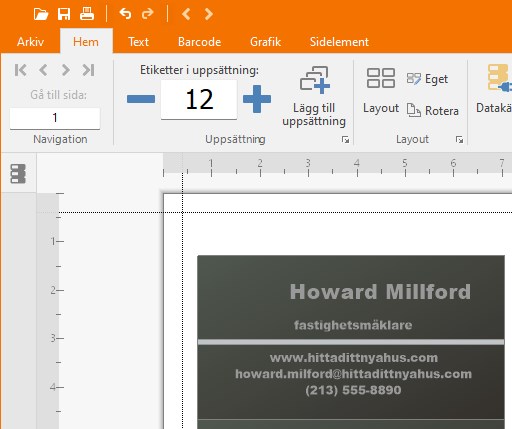Expand Uppsättning group dialog launcher
The height and width of the screenshot is (429, 512).
coord(345,140)
